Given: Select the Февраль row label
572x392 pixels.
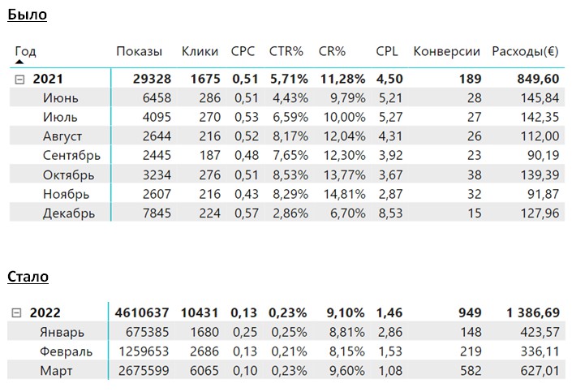Looking at the screenshot, I should [x=65, y=351].
